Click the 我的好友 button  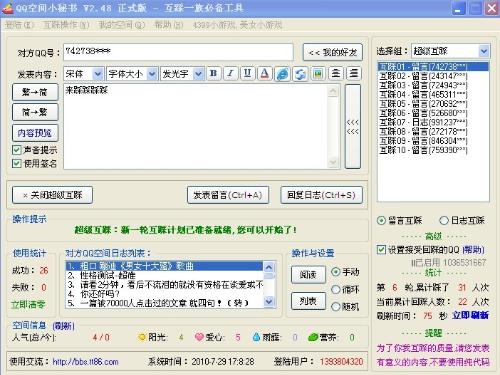tap(333, 52)
